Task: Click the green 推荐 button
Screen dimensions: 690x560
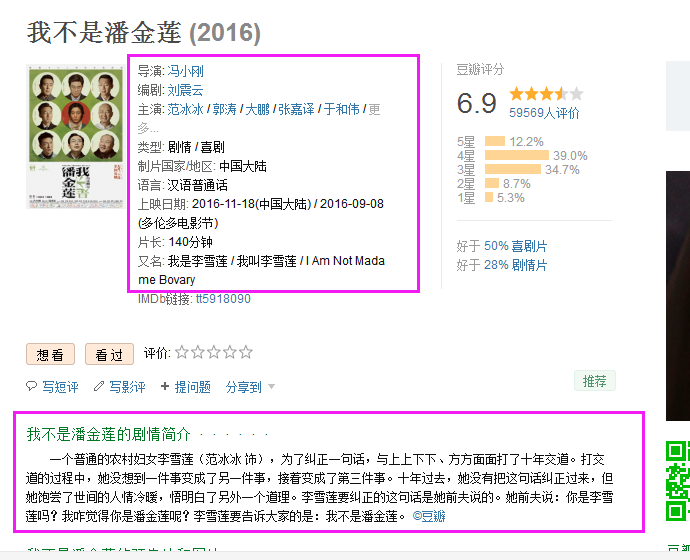Action: point(595,381)
